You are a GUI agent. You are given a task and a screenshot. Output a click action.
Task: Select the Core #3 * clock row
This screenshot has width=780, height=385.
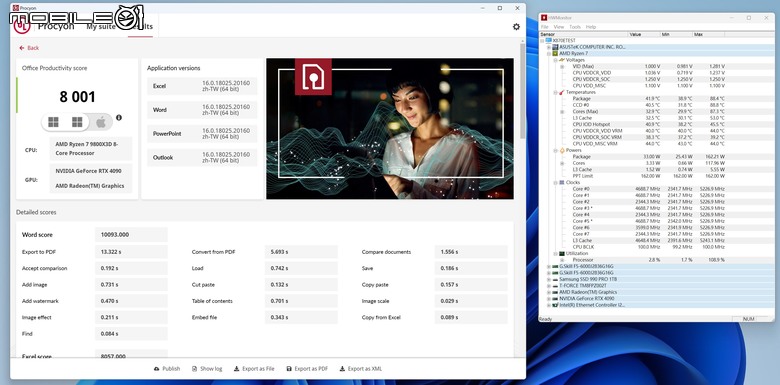click(657, 208)
